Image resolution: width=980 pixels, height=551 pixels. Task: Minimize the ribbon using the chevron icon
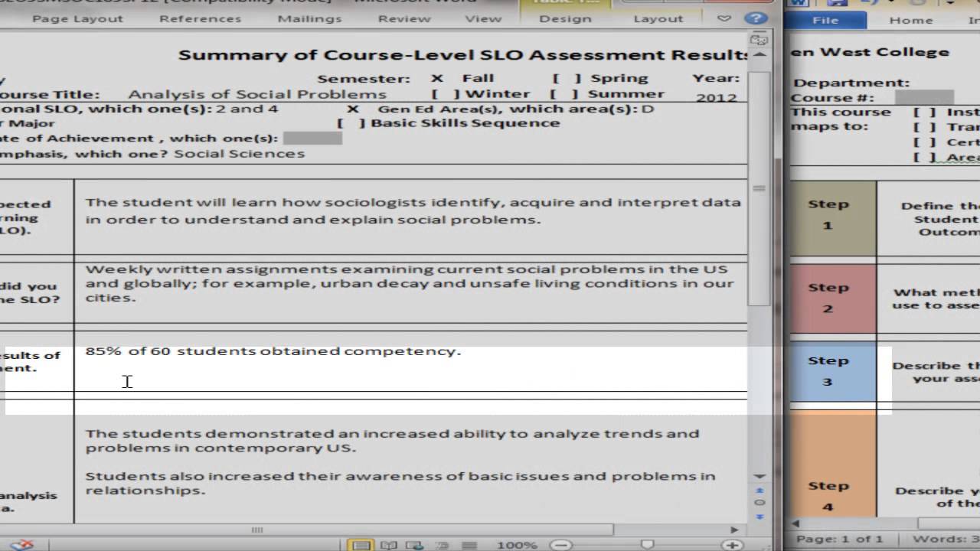click(724, 18)
